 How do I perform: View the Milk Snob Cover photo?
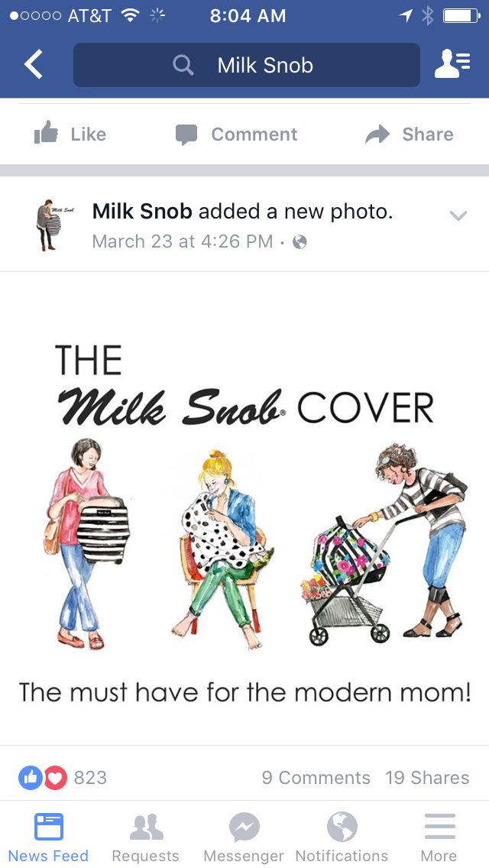pos(244,508)
